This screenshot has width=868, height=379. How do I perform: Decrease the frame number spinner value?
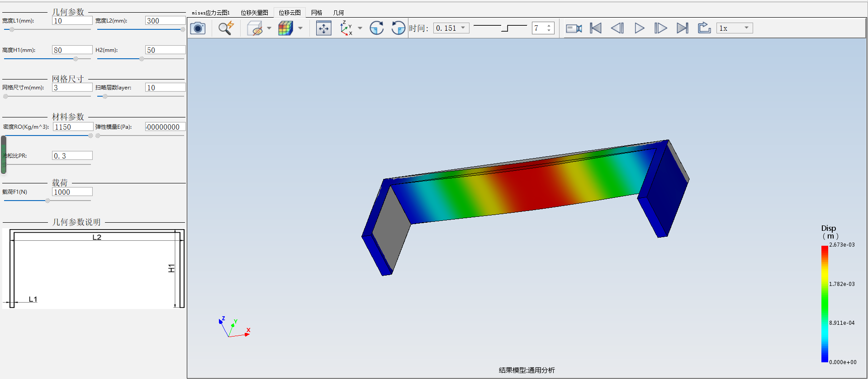click(549, 31)
